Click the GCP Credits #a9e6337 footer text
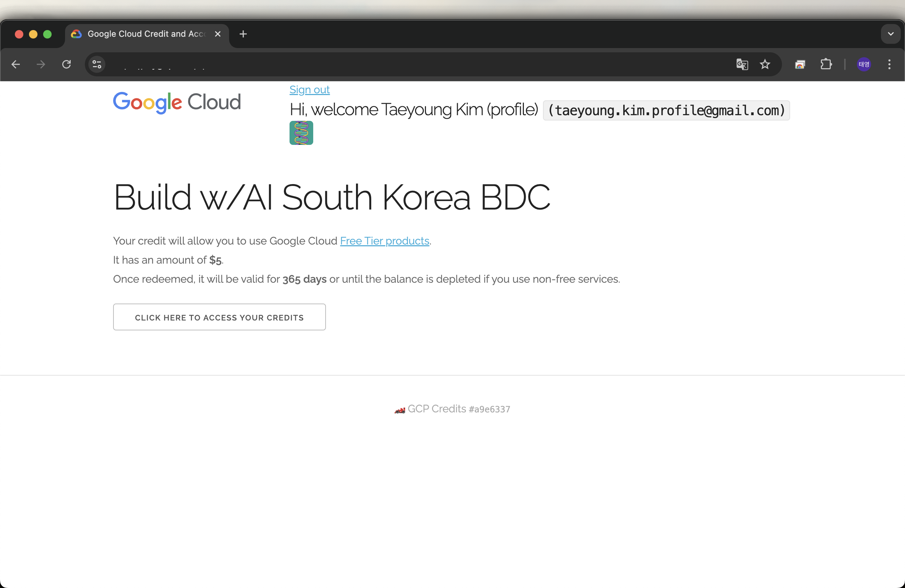905x588 pixels. pyautogui.click(x=459, y=409)
